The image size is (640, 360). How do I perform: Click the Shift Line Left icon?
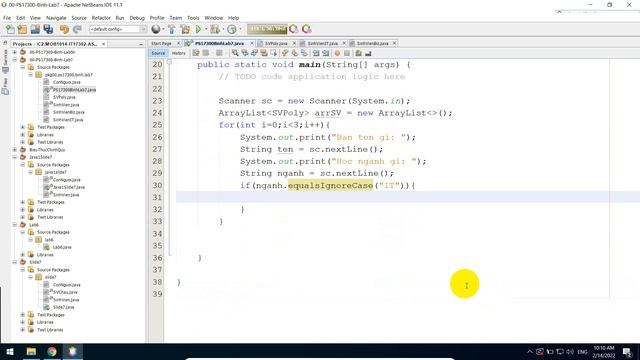click(x=316, y=53)
